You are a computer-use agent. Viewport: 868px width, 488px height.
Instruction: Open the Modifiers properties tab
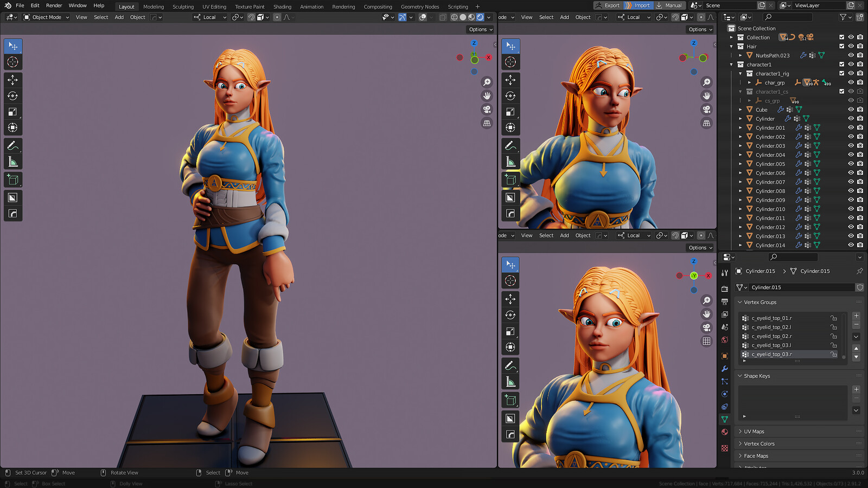click(725, 369)
